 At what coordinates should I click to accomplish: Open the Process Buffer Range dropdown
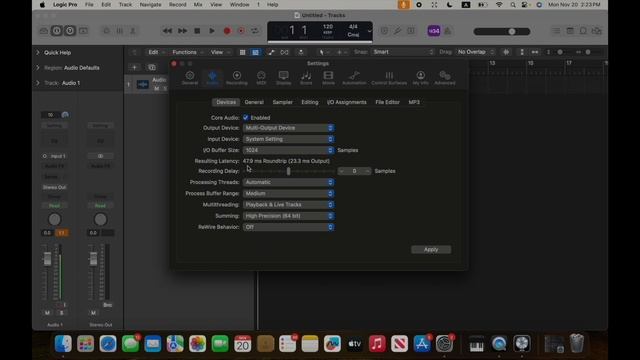[289, 193]
